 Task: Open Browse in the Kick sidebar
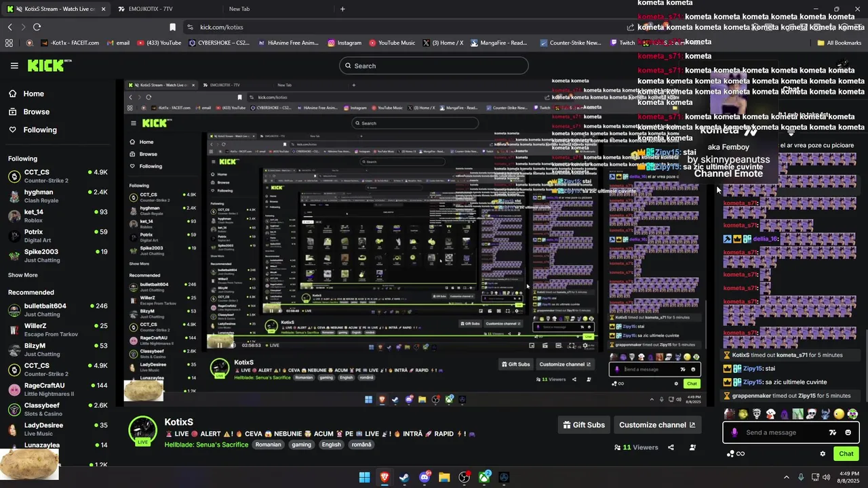pyautogui.click(x=30, y=112)
